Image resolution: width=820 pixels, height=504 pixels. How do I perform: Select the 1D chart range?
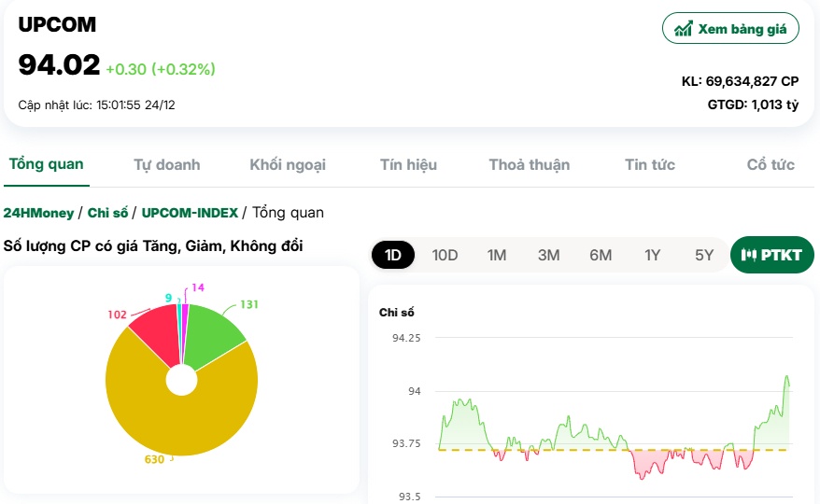click(x=393, y=255)
